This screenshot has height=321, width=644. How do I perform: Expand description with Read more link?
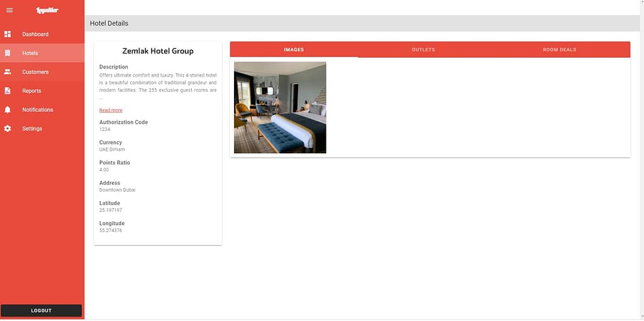tap(111, 110)
